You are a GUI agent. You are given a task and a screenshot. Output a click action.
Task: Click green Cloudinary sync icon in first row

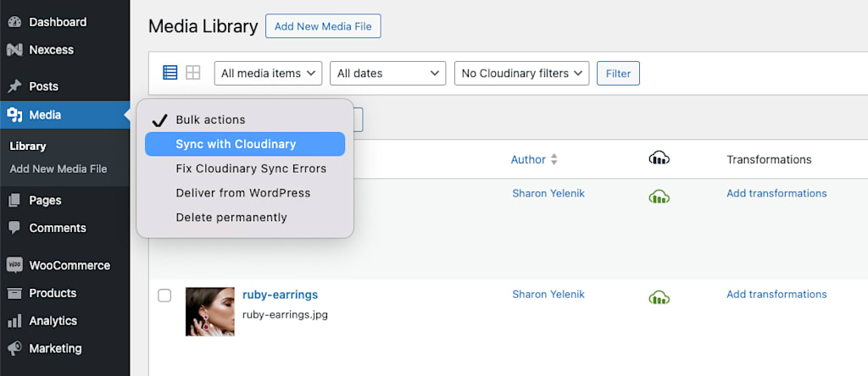[659, 196]
